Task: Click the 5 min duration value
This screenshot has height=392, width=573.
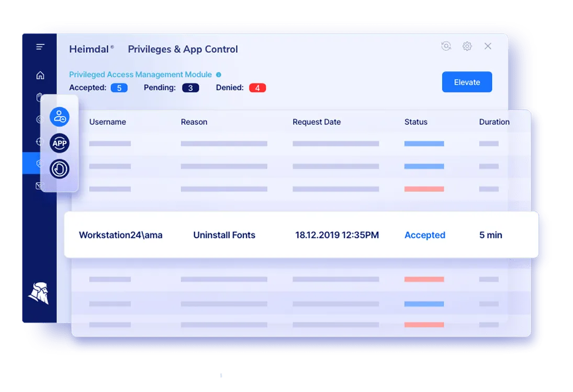Action: pyautogui.click(x=490, y=235)
